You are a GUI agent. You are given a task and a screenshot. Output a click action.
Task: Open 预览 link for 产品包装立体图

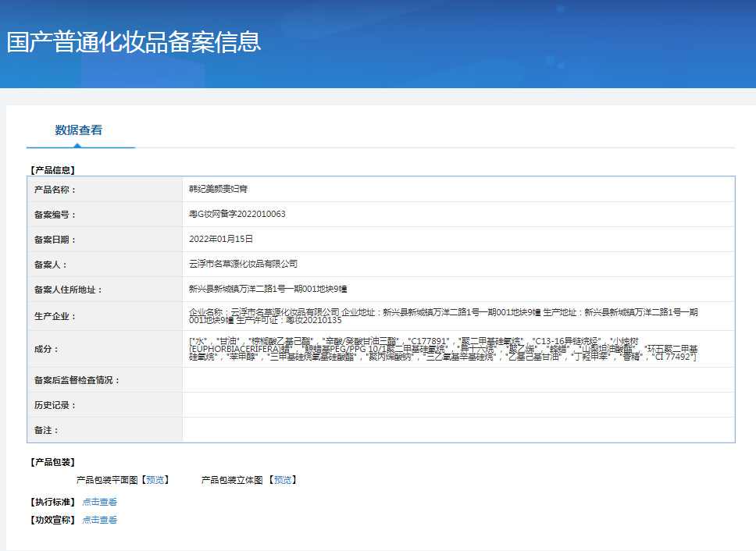point(283,480)
